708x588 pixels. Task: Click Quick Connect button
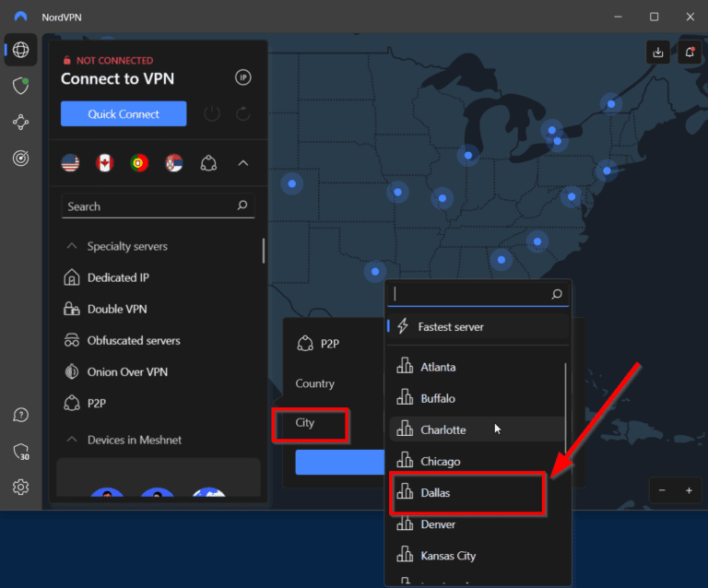[x=124, y=113]
